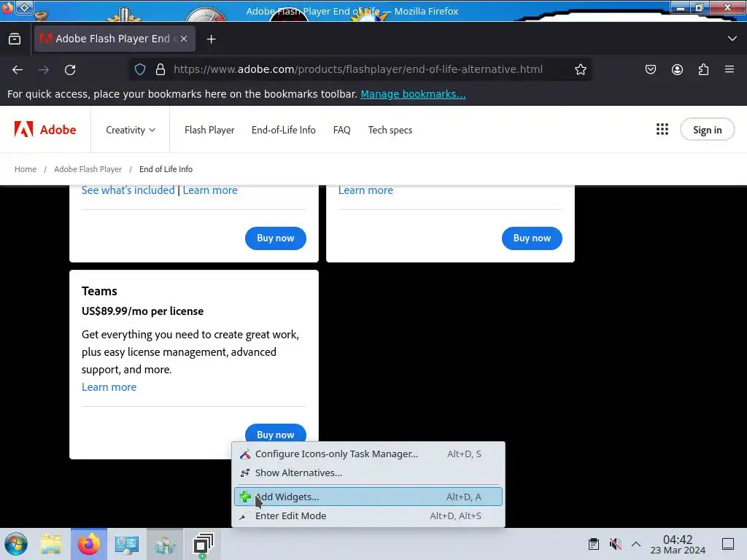Open the Tech specs nav item

coord(390,130)
